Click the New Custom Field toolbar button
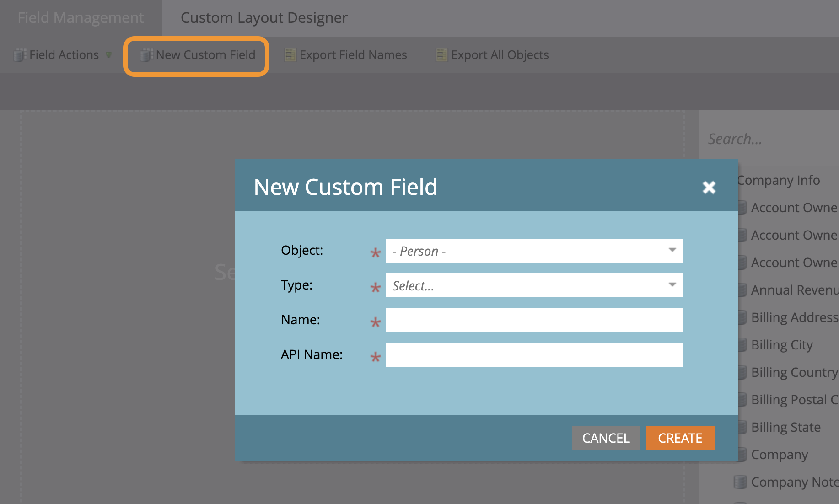 coord(197,55)
